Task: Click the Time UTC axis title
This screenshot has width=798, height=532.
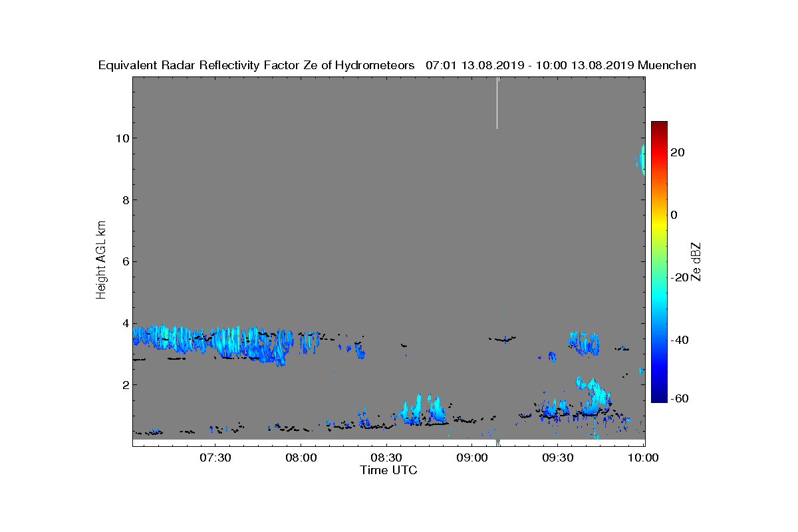Action: [x=389, y=470]
